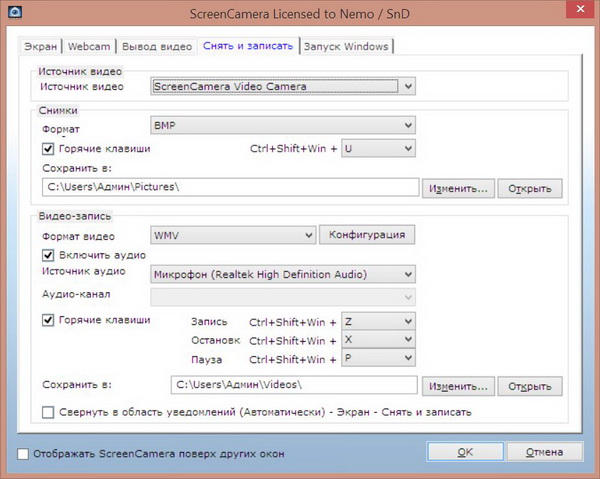600x479 pixels.
Task: Switch to the Экран tab
Action: pos(42,47)
